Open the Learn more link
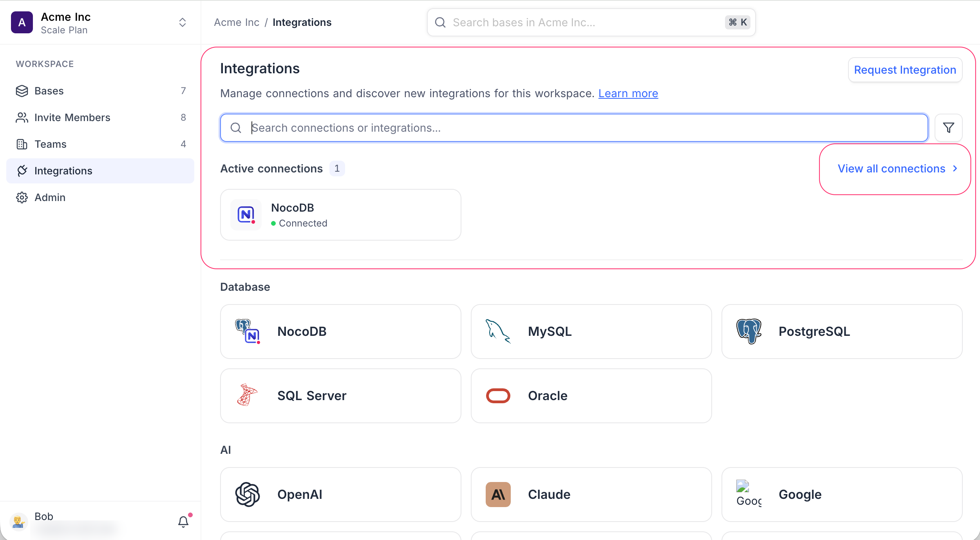980x540 pixels. point(628,93)
